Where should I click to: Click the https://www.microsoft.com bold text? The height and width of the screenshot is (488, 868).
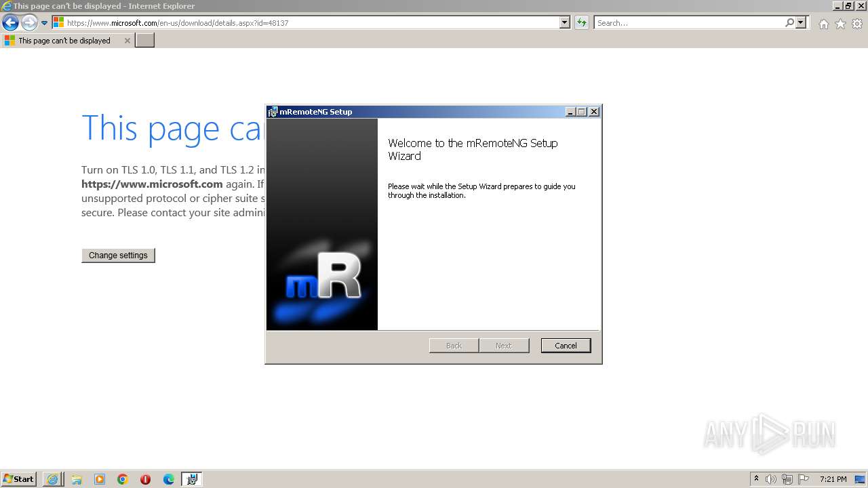[x=152, y=184]
